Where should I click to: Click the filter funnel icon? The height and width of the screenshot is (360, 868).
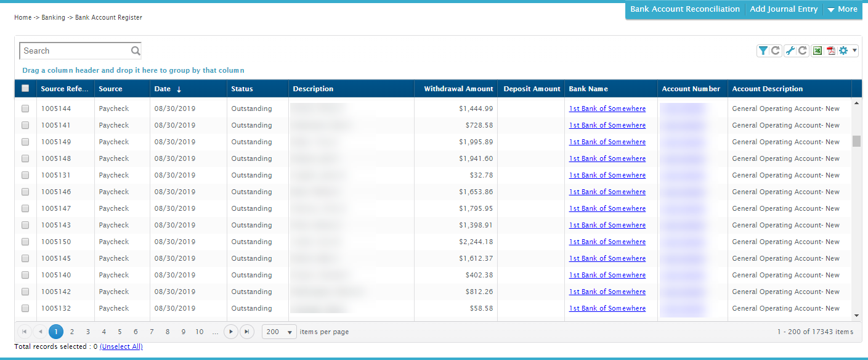pyautogui.click(x=763, y=51)
